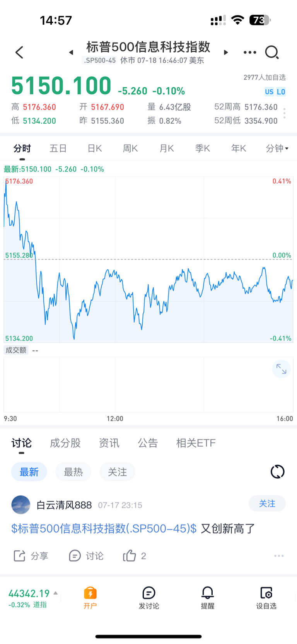Expand the chart to fullscreen
The height and width of the screenshot is (644, 297).
[x=281, y=369]
